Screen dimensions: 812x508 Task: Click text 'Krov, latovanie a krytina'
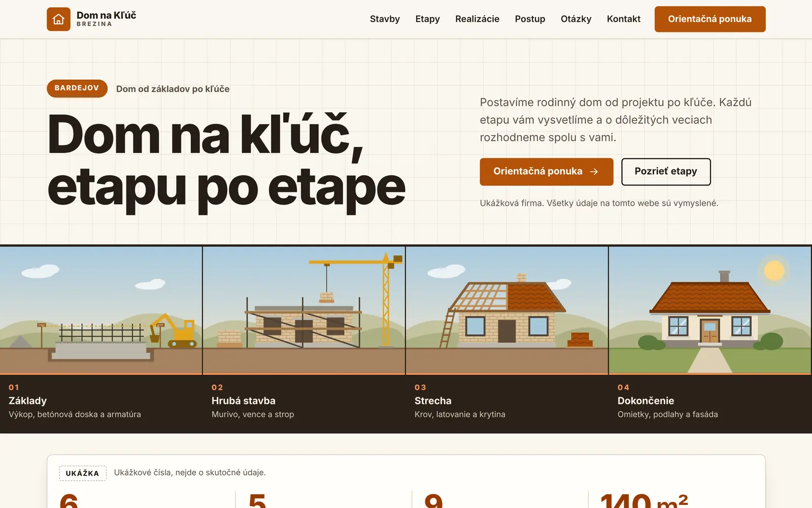[460, 415]
